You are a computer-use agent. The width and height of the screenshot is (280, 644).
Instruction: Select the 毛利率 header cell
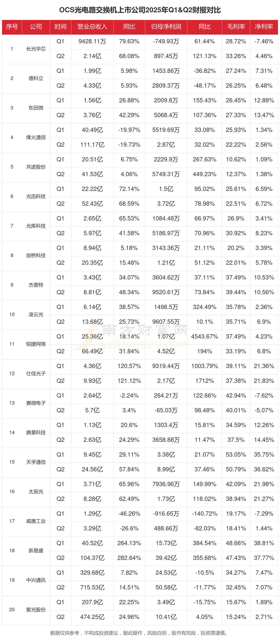[236, 27]
